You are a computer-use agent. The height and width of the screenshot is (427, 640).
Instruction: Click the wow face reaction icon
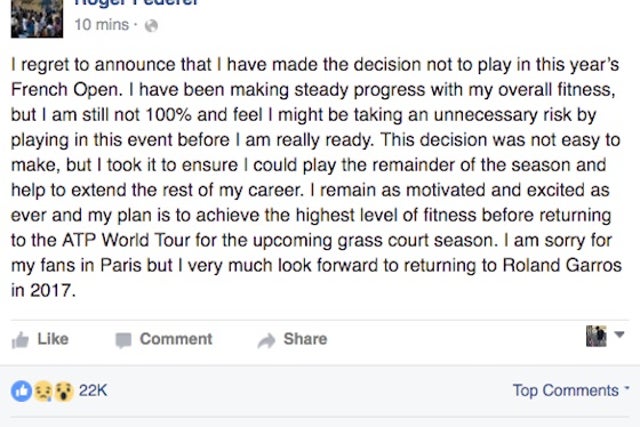(64, 391)
